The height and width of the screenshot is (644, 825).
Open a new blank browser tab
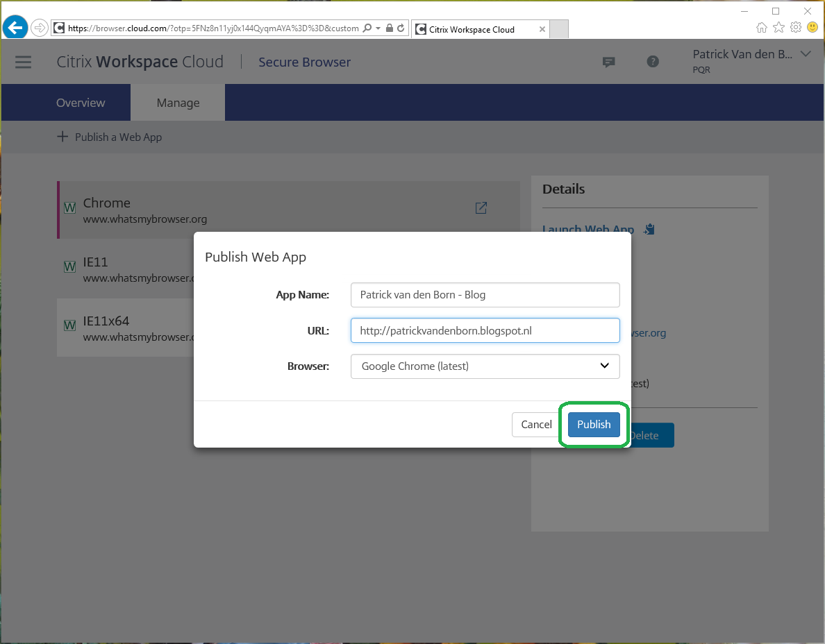[559, 29]
